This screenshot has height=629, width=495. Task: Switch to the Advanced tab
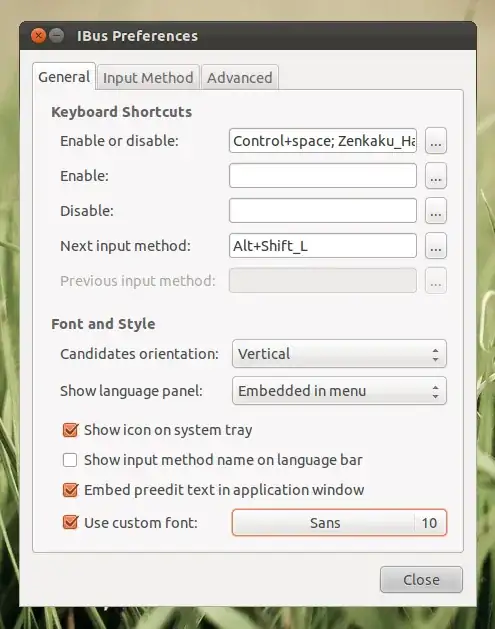(240, 77)
